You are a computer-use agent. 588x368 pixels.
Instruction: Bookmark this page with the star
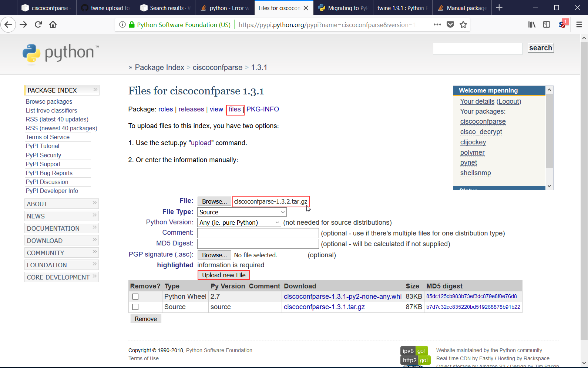tap(463, 25)
